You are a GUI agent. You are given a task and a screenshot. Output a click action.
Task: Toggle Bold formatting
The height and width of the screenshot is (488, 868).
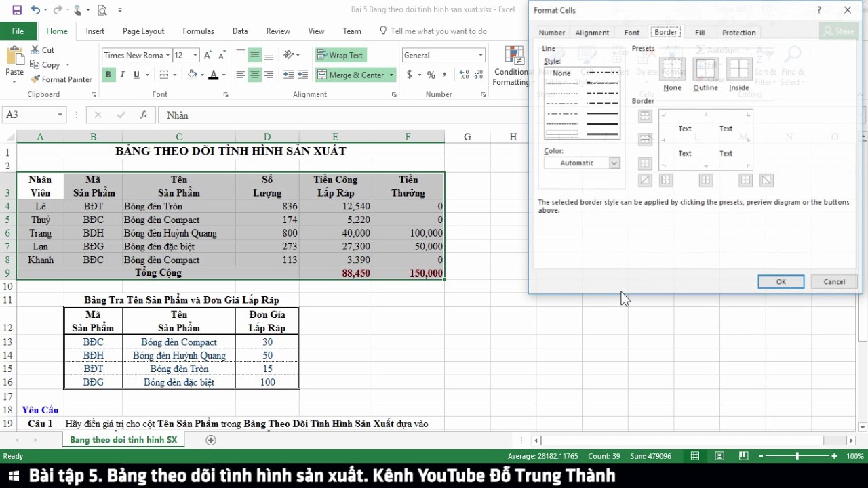click(108, 75)
